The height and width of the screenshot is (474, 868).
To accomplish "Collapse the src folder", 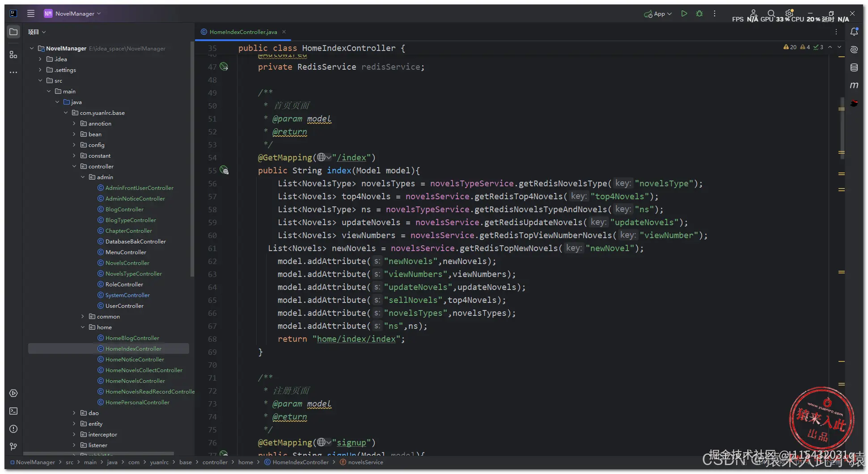I will pos(40,80).
